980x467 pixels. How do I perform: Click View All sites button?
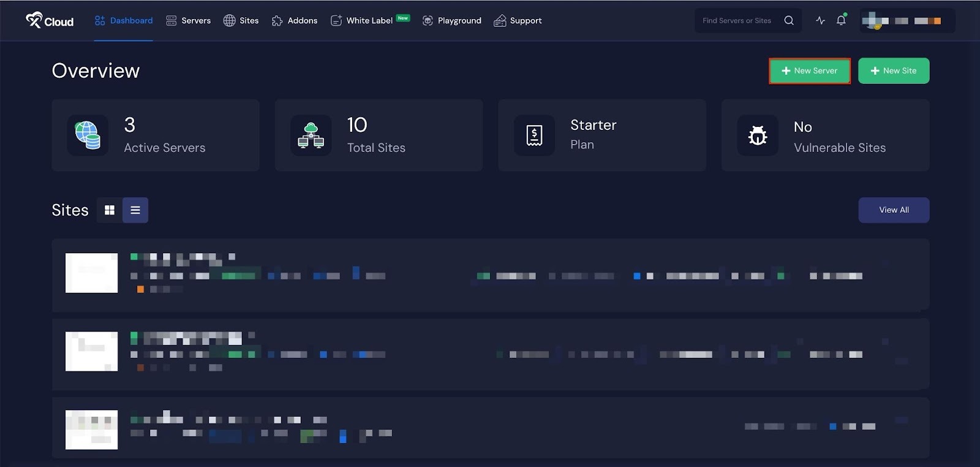coord(893,210)
